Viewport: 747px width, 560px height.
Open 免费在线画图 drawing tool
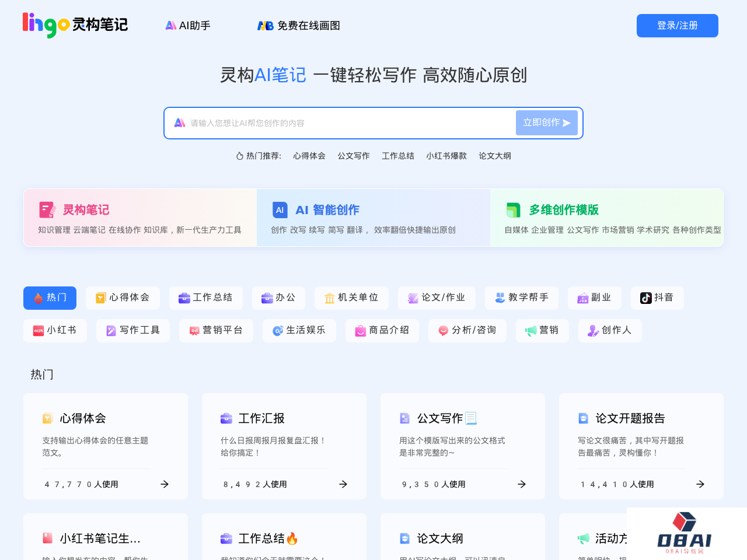[x=298, y=26]
